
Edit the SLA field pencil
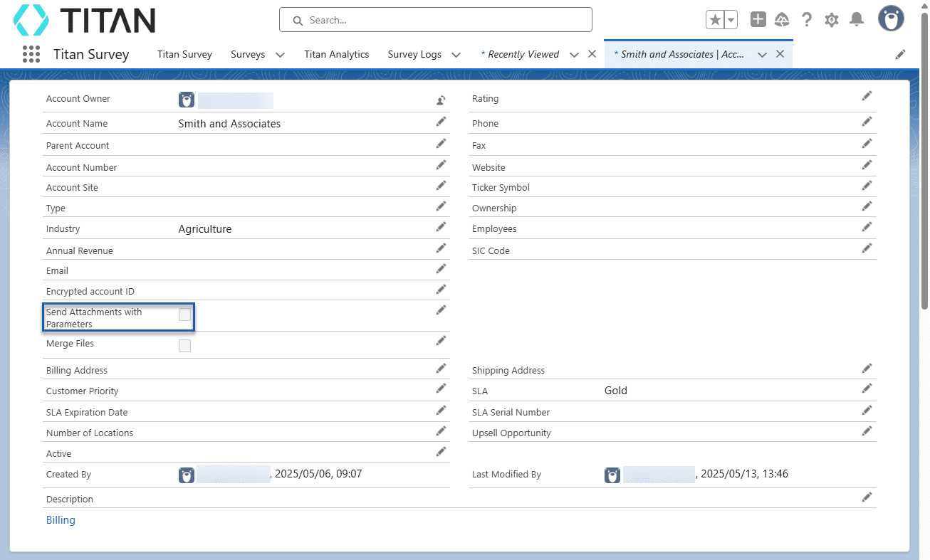867,389
